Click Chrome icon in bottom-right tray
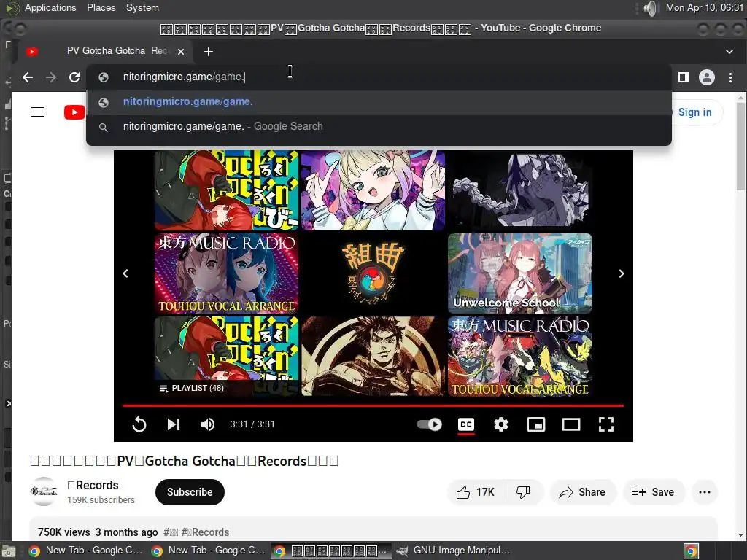The width and height of the screenshot is (747, 560). tap(691, 551)
